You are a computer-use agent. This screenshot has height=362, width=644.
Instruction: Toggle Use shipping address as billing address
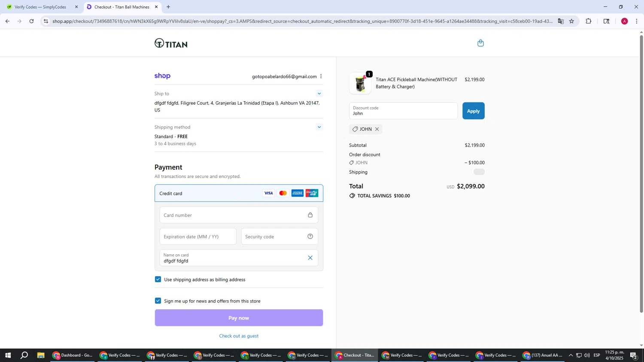coord(158,279)
